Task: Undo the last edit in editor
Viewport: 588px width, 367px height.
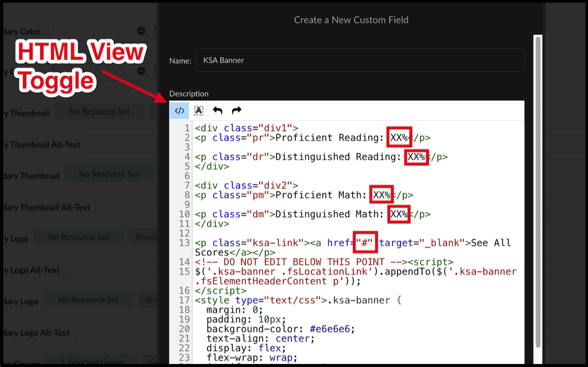Action: (x=217, y=111)
